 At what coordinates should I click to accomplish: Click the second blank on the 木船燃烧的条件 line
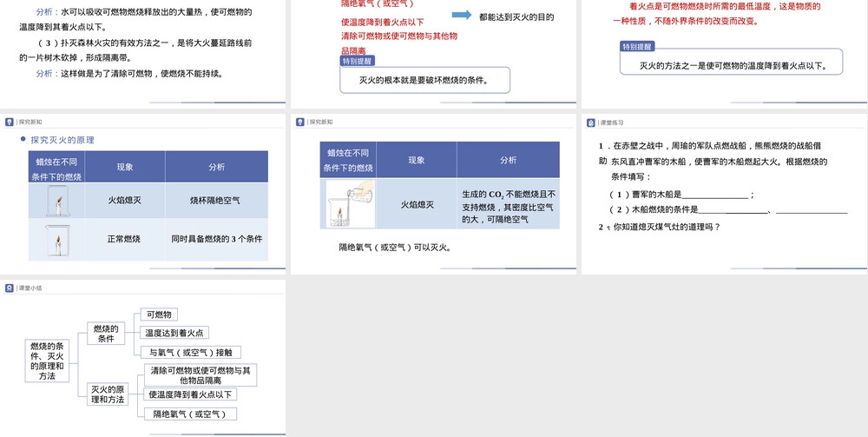pyautogui.click(x=812, y=209)
